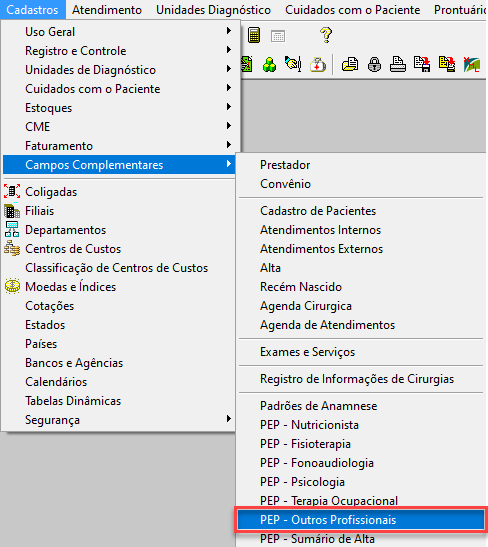Viewport: 488px width, 547px height.
Task: Click the Moedas e Índices coin icon
Action: [x=12, y=286]
